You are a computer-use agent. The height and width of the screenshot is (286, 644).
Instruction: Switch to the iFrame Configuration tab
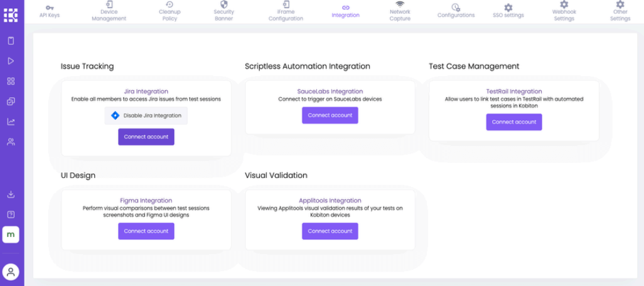[x=286, y=15]
